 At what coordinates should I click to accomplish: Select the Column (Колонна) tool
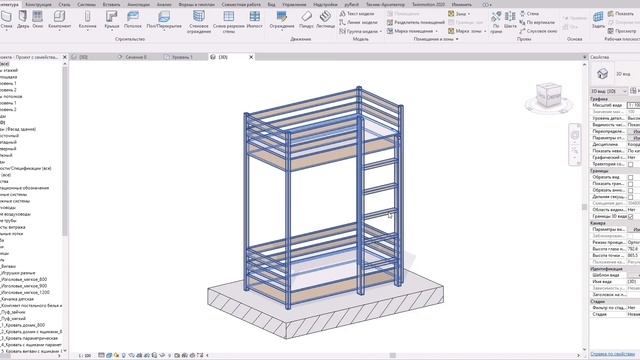pos(87,19)
